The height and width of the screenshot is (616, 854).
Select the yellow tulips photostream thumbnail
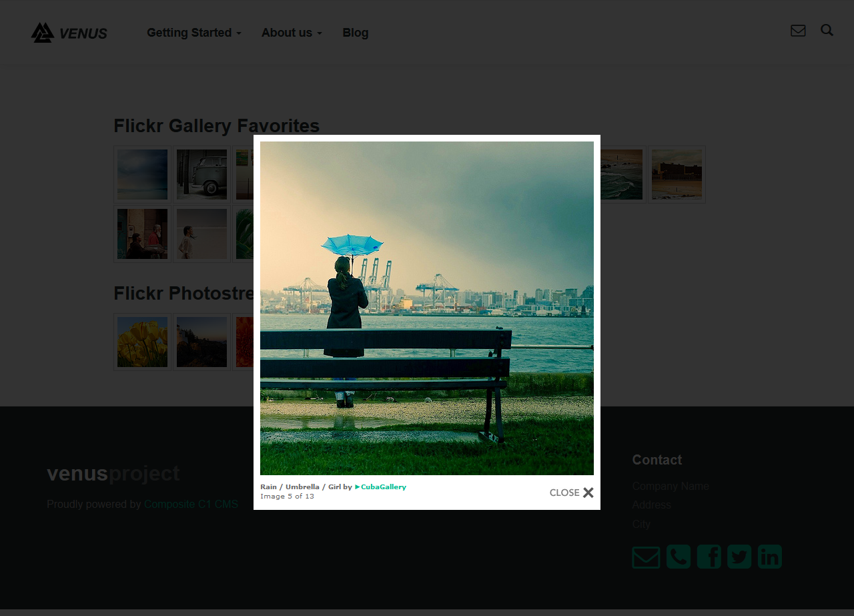pyautogui.click(x=142, y=342)
